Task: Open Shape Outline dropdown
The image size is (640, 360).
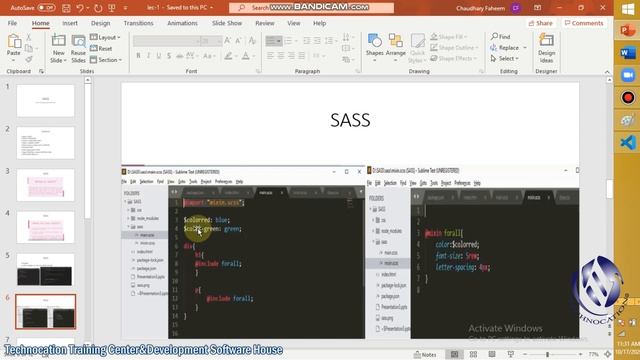Action: point(454,48)
